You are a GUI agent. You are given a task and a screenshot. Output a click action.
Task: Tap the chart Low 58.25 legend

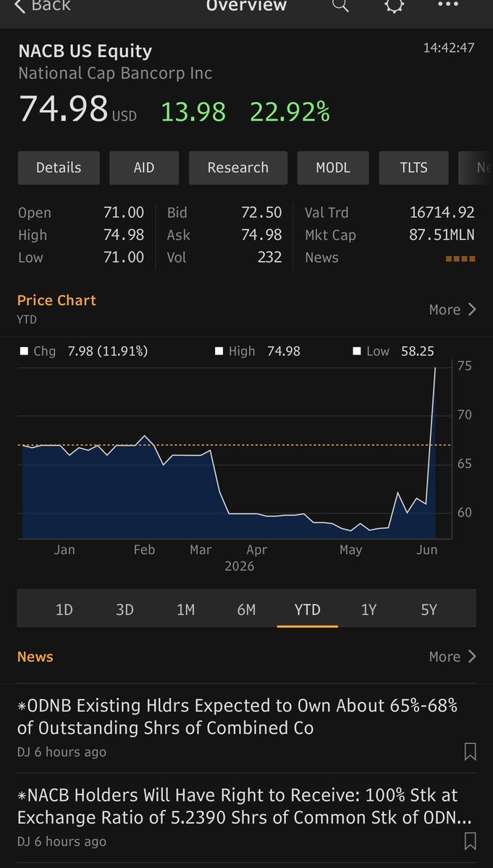tap(393, 351)
